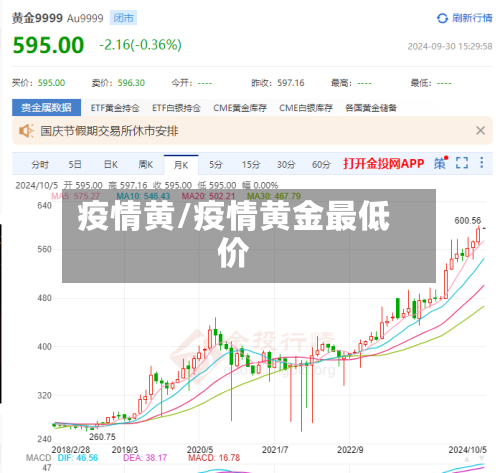The height and width of the screenshot is (473, 500).
Task: Click the 2022/9 date axis label
Action: [x=350, y=450]
